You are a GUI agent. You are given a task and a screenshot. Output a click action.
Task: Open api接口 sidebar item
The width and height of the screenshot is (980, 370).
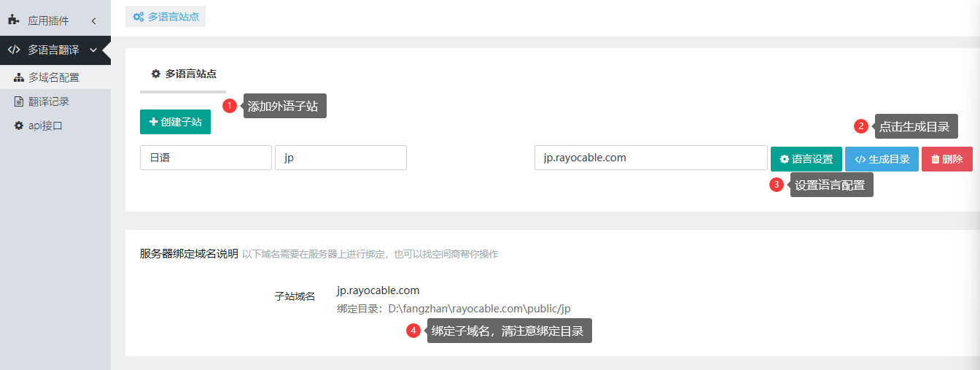[55, 126]
